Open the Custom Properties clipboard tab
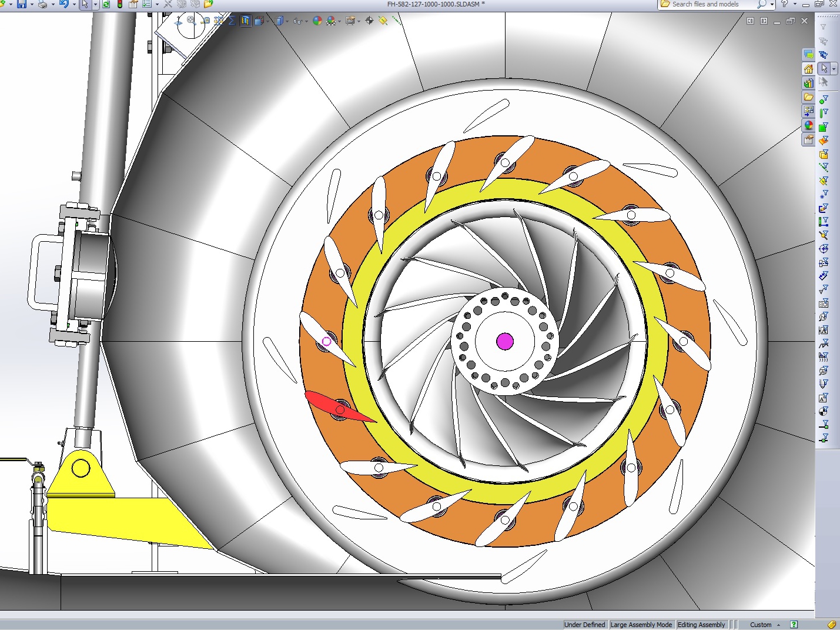This screenshot has width=840, height=630. coord(809,139)
